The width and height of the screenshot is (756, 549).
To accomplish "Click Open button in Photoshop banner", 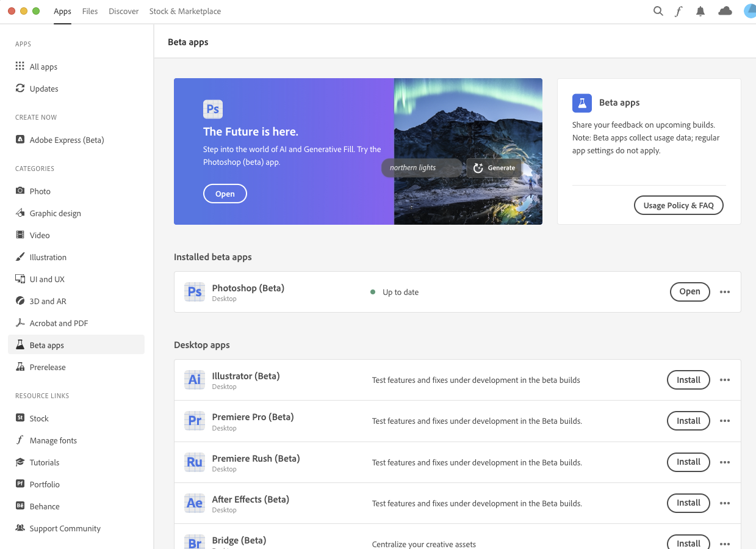I will (225, 194).
